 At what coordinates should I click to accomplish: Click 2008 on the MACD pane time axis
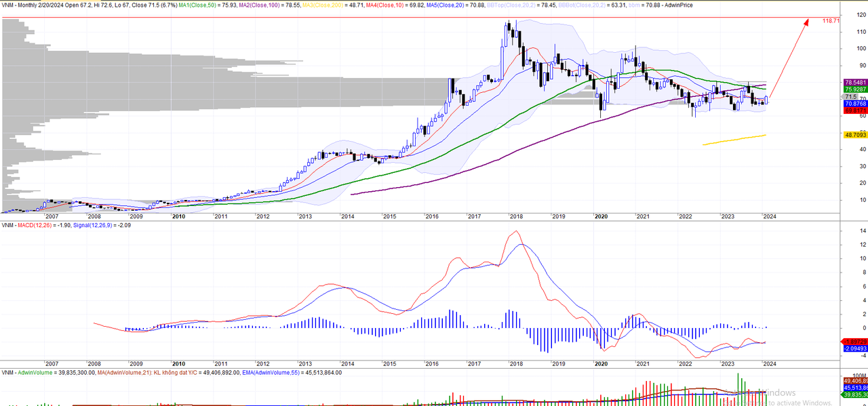94,364
